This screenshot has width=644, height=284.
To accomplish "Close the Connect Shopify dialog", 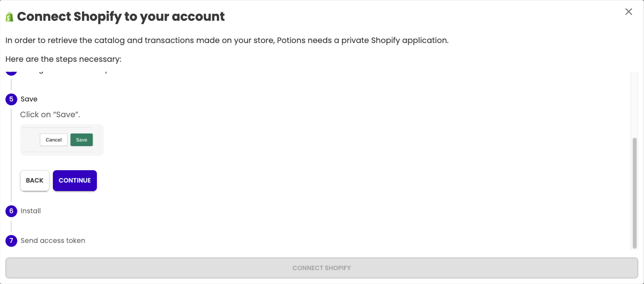I will tap(629, 11).
